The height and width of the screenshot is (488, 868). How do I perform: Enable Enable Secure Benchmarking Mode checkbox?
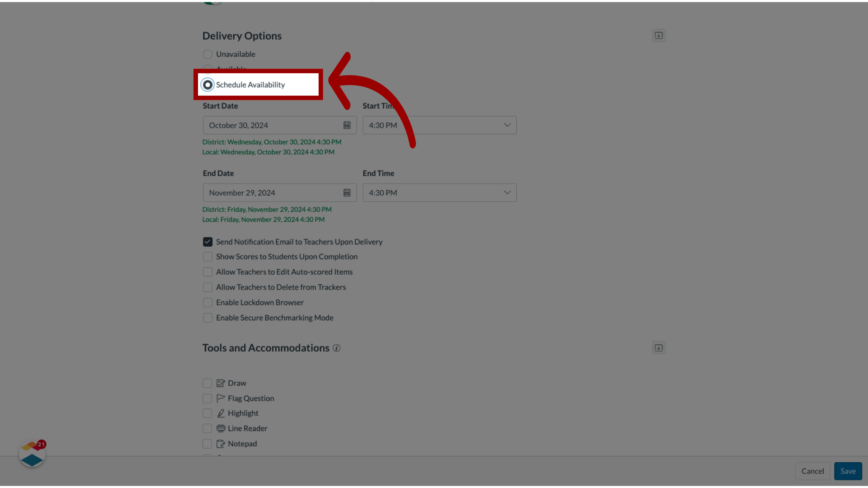pos(208,318)
